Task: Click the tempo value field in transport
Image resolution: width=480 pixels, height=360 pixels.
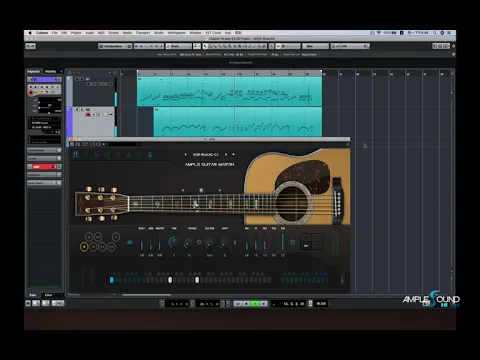Action: tap(321, 304)
